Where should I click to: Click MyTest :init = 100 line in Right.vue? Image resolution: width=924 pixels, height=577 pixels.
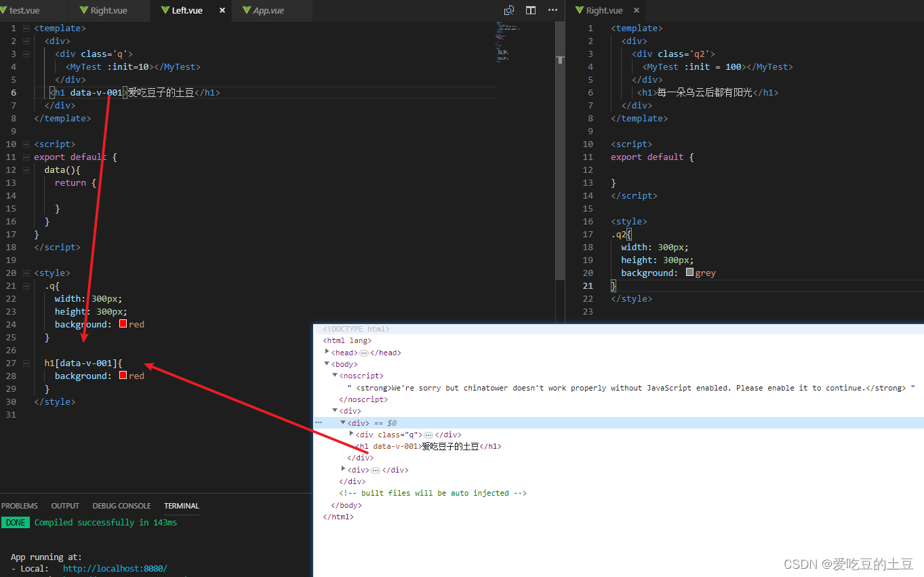[717, 67]
